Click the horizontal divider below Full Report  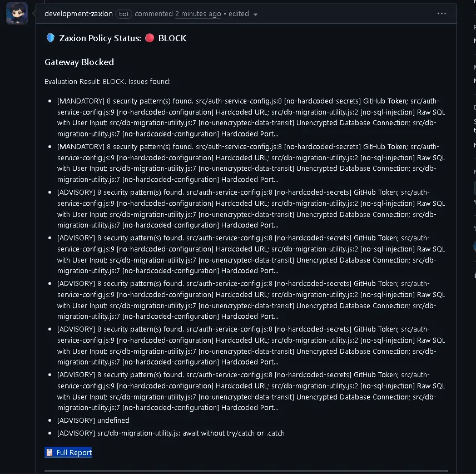[x=246, y=471]
